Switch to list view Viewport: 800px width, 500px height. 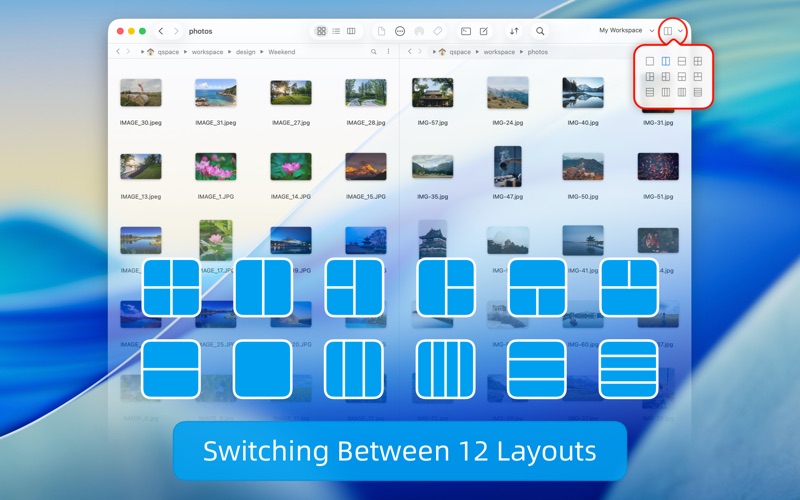[336, 31]
